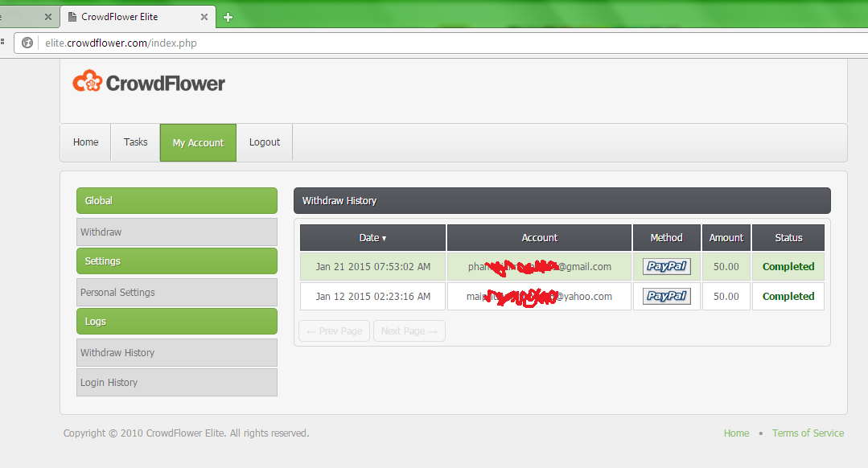Click the Account column header

tap(539, 238)
